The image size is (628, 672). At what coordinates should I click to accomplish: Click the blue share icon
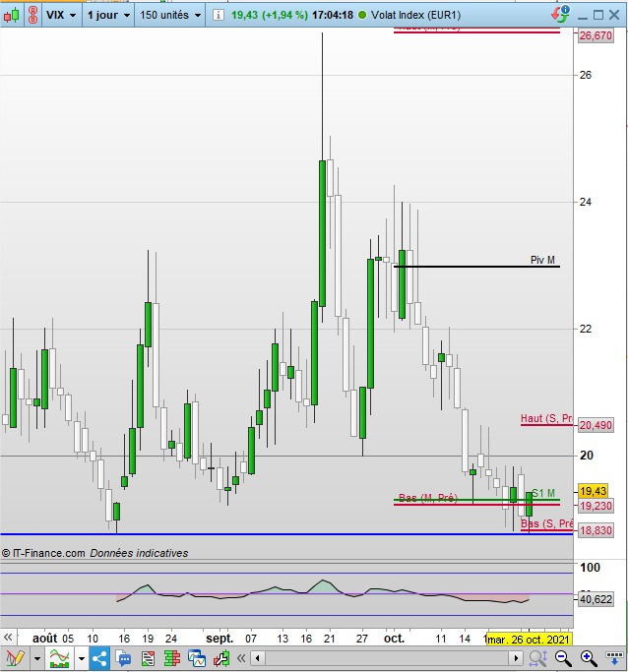tap(99, 658)
